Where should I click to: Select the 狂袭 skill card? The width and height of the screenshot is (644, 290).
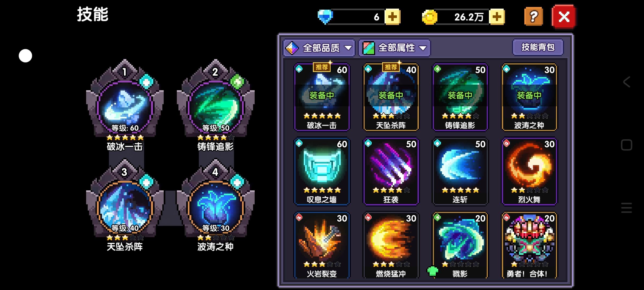point(391,172)
